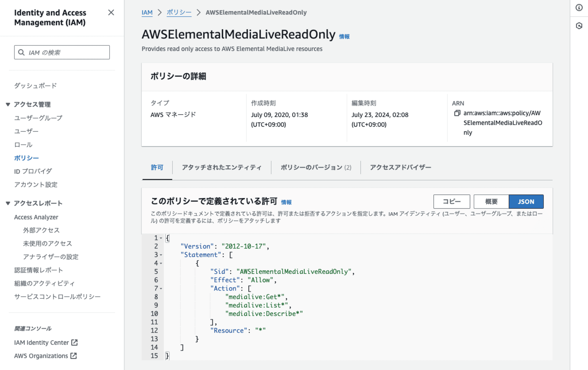This screenshot has width=588, height=370.
Task: Click "medialive:Describe*" in the JSON
Action: click(x=264, y=314)
